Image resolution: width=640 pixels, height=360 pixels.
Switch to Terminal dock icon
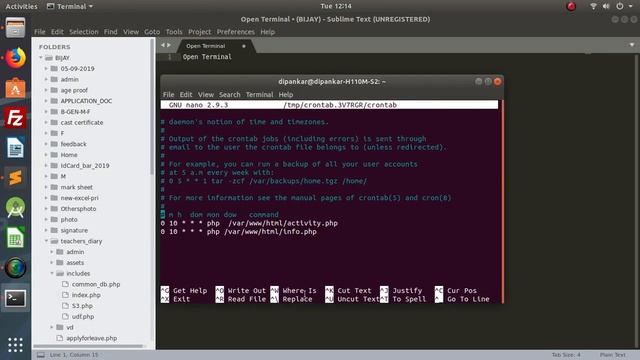coord(16,298)
